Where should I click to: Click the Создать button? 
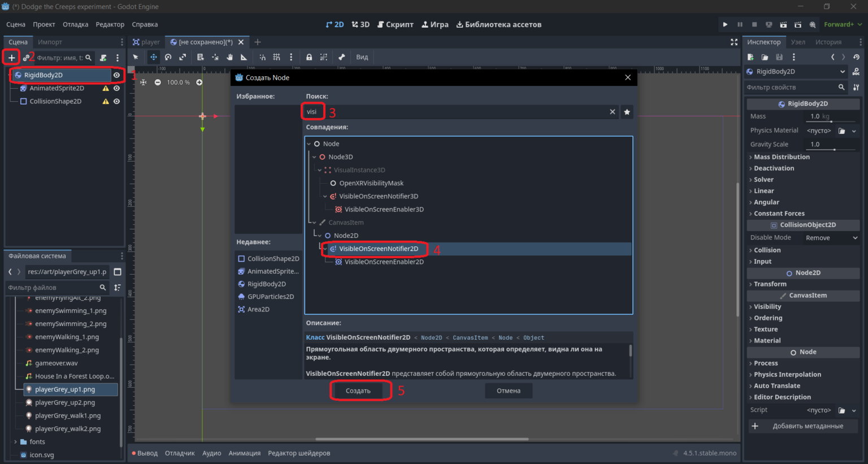pyautogui.click(x=358, y=391)
